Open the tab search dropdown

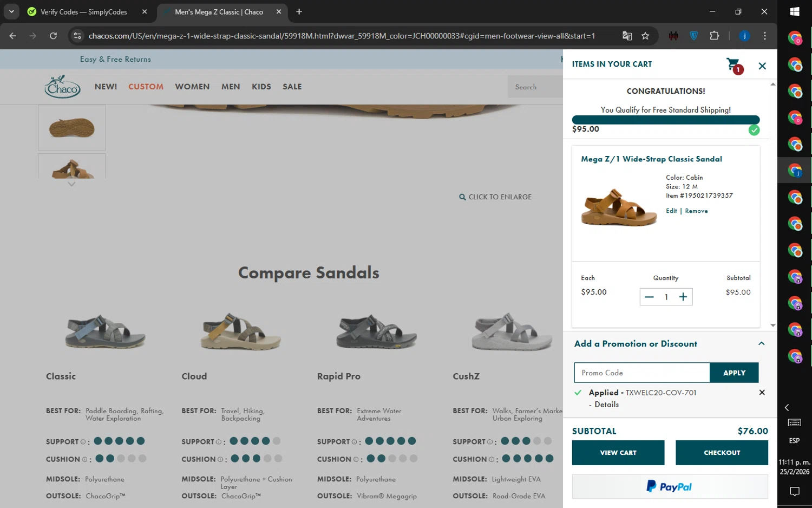point(11,11)
